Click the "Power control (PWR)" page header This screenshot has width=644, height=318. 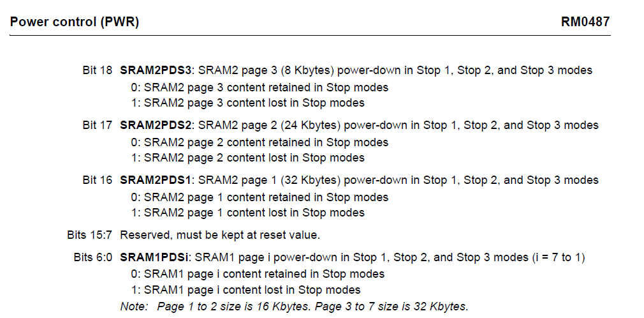[x=75, y=22]
